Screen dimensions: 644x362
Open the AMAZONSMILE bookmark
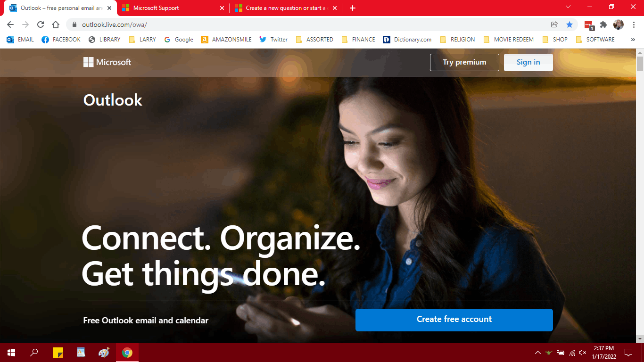click(x=226, y=40)
